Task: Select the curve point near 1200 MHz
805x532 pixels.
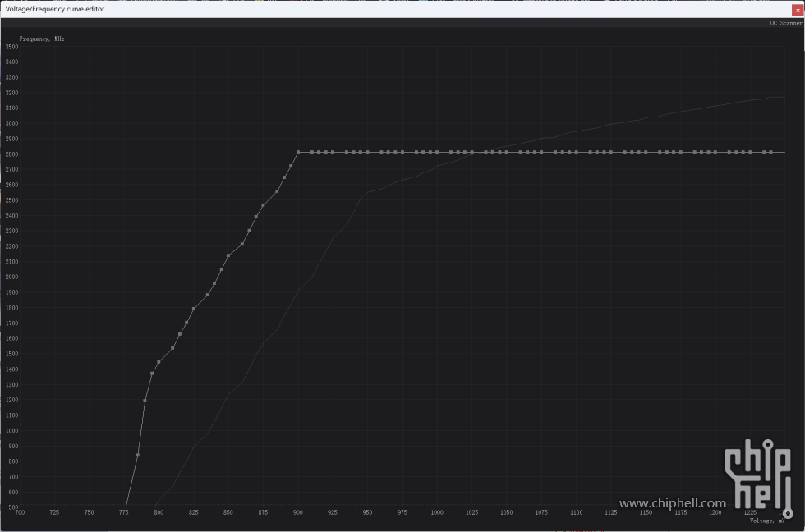Action: tap(145, 401)
